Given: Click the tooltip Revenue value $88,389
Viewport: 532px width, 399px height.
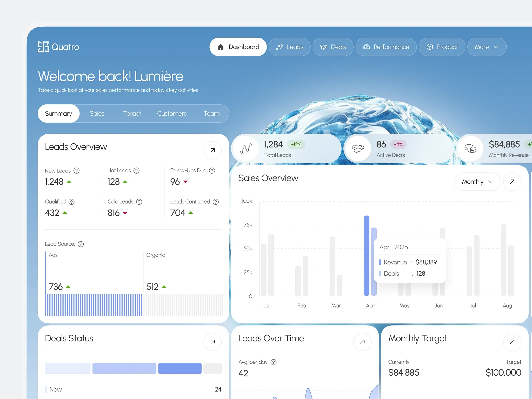Looking at the screenshot, I should [x=426, y=262].
